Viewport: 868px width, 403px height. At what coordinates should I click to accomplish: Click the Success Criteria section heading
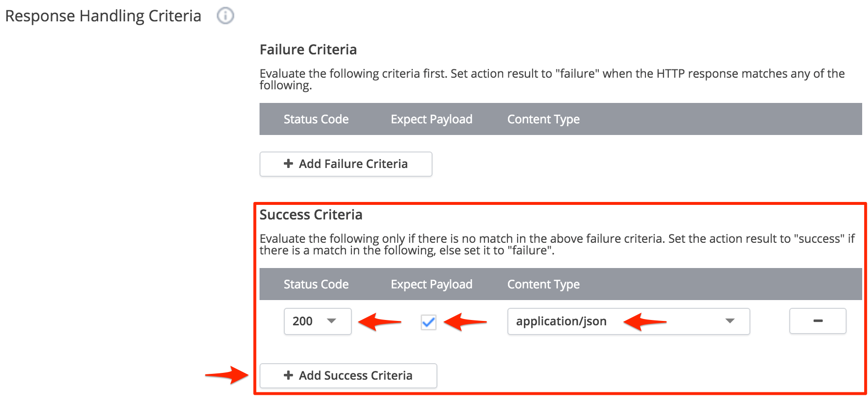click(x=311, y=215)
